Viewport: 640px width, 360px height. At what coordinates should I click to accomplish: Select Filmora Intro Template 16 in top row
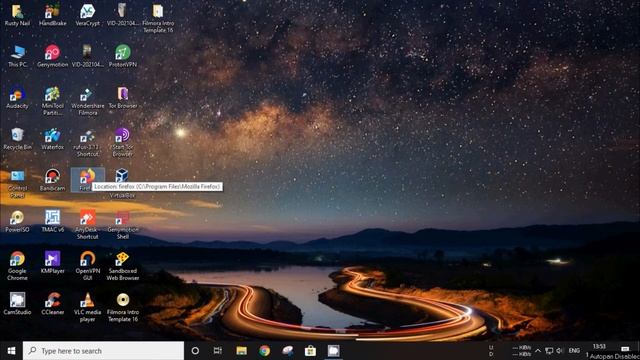pos(158,18)
